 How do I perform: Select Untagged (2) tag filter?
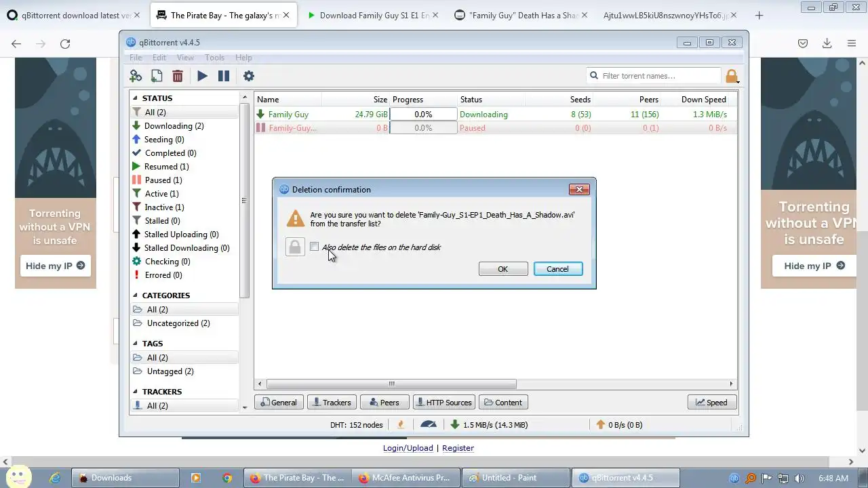pos(170,371)
